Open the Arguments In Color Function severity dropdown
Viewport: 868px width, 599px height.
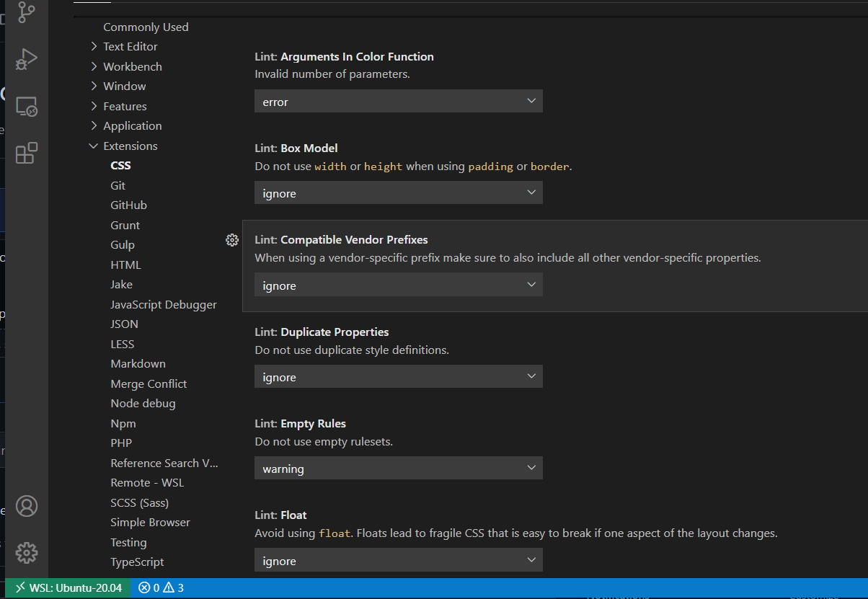[x=398, y=101]
